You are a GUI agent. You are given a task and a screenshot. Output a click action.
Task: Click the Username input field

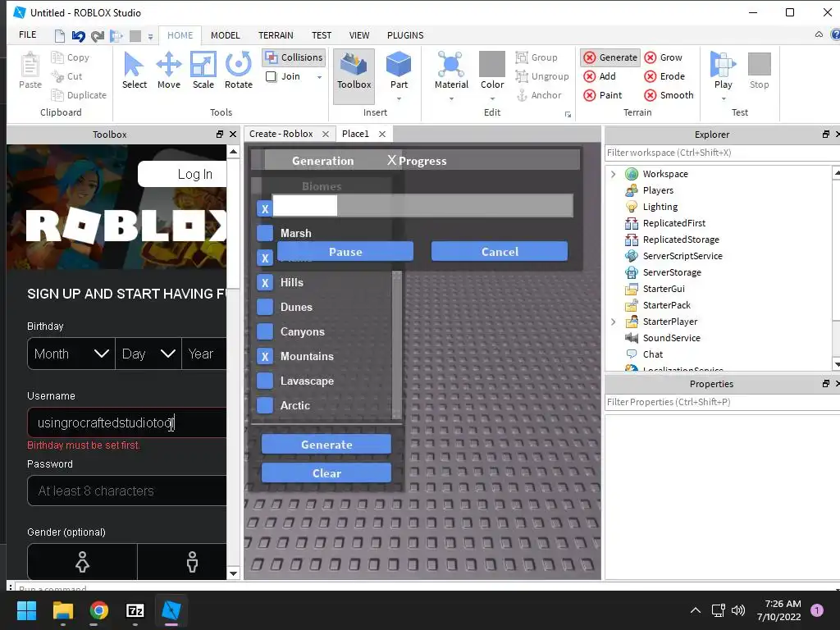(x=127, y=422)
